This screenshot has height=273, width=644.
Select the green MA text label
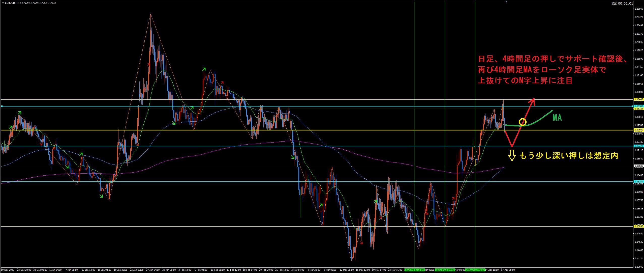(557, 118)
